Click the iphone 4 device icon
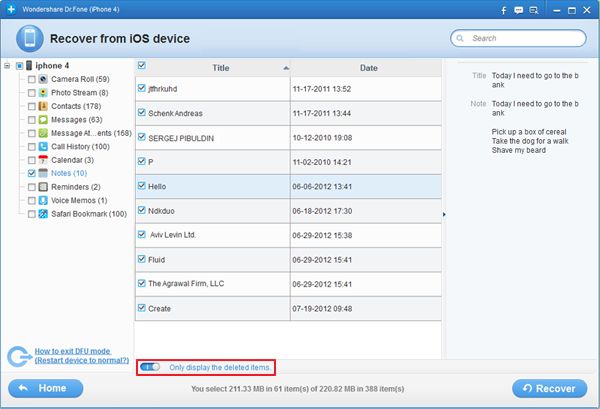The width and height of the screenshot is (600, 409). (x=29, y=65)
